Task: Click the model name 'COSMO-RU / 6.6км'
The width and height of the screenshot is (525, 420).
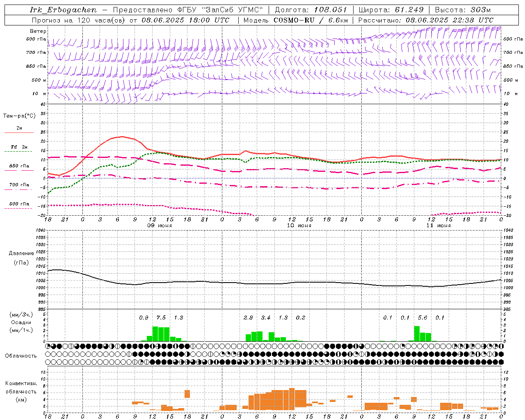Action: coord(310,20)
